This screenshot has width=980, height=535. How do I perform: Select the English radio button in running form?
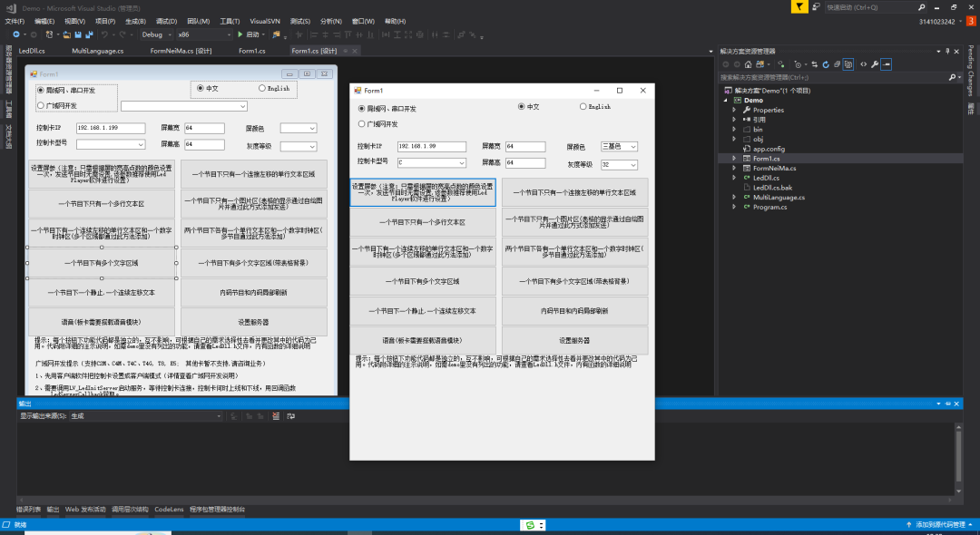(583, 107)
